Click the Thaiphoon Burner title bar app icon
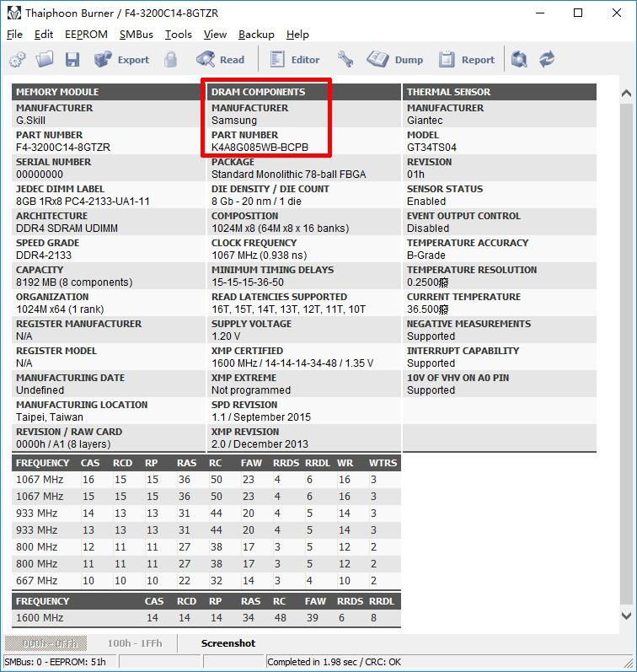This screenshot has width=637, height=672. (13, 13)
